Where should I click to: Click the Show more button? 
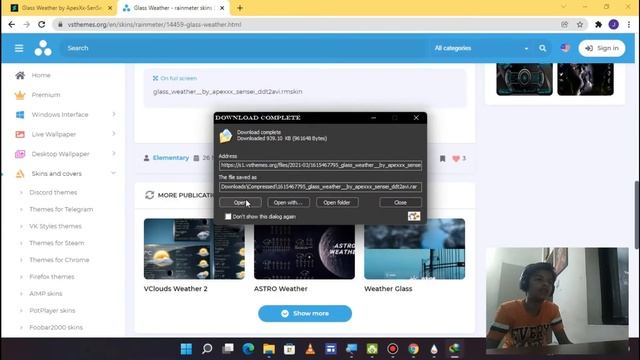point(305,313)
